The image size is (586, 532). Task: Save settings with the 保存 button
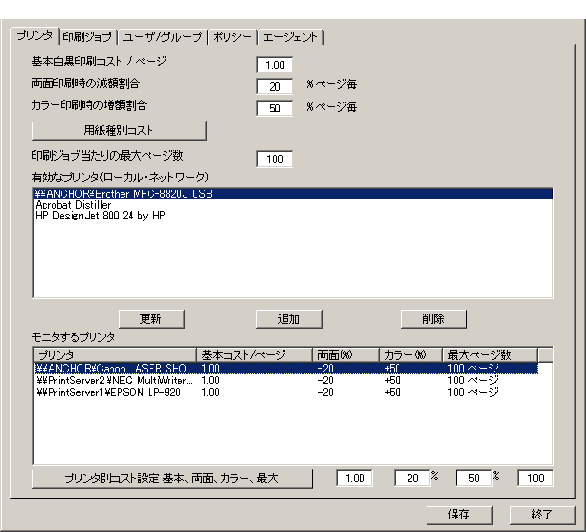460,515
